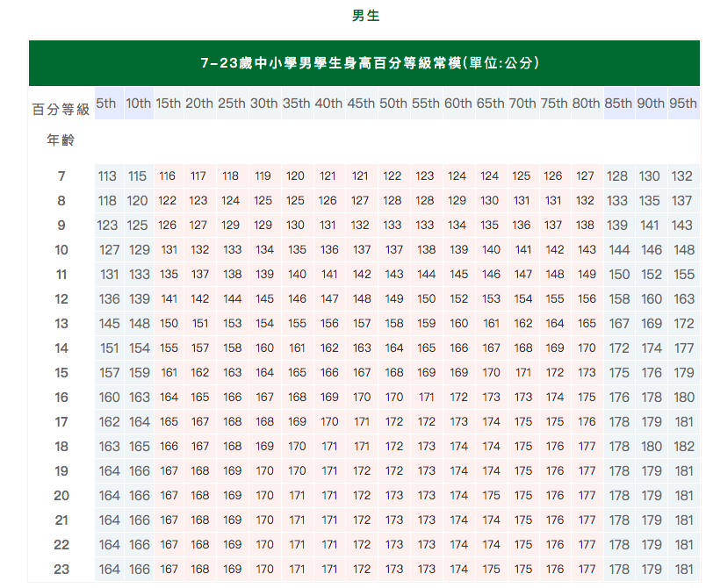Select the age 17 row label

61,421
